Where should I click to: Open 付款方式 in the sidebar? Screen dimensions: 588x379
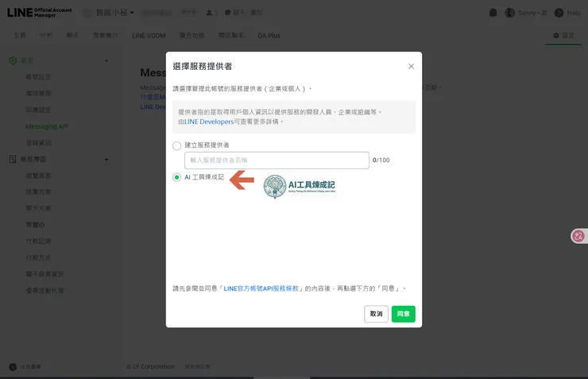click(38, 258)
